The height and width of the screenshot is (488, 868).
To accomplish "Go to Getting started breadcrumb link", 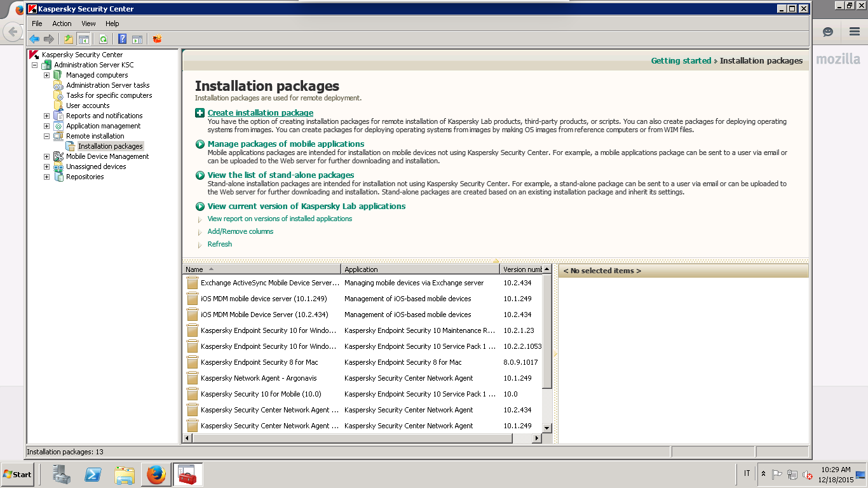I will (x=681, y=61).
